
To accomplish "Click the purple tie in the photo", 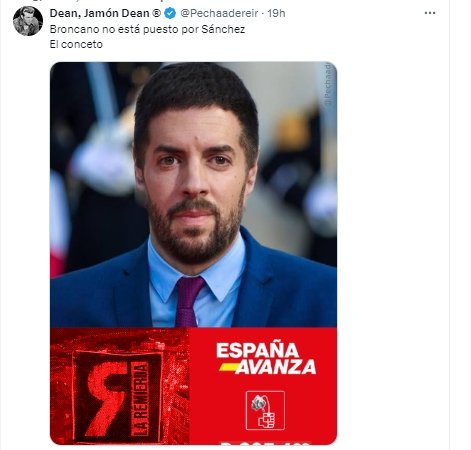I will (188, 302).
